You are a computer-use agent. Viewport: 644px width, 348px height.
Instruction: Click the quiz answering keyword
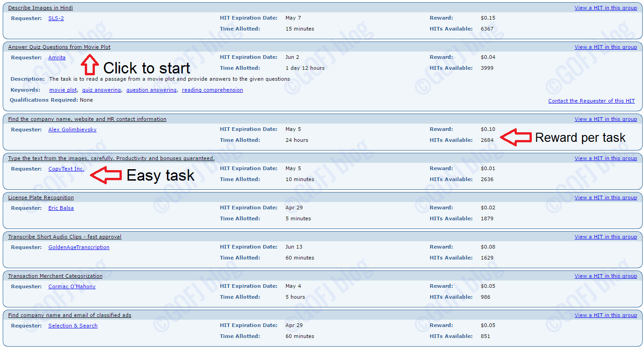[x=101, y=90]
